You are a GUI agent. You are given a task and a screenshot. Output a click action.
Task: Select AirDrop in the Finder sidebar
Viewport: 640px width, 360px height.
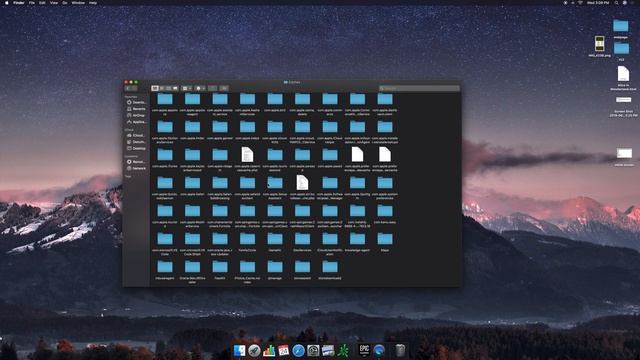click(136, 116)
